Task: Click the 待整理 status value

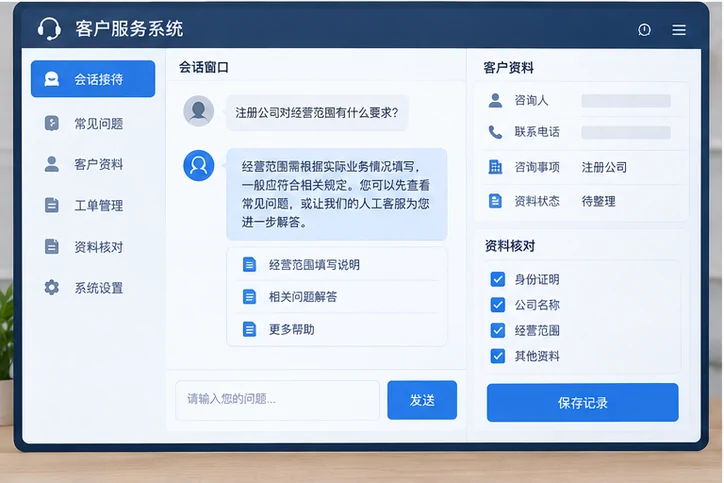Action: [598, 201]
